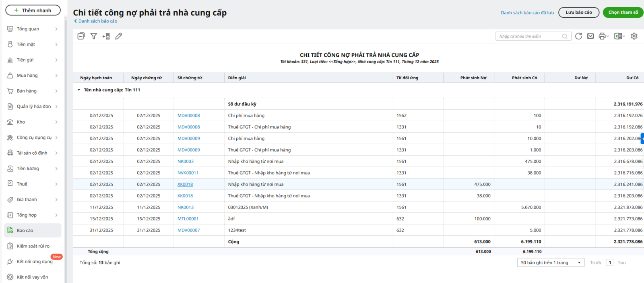The height and width of the screenshot is (283, 644).
Task: Click the add row grouping icon
Action: click(x=106, y=36)
